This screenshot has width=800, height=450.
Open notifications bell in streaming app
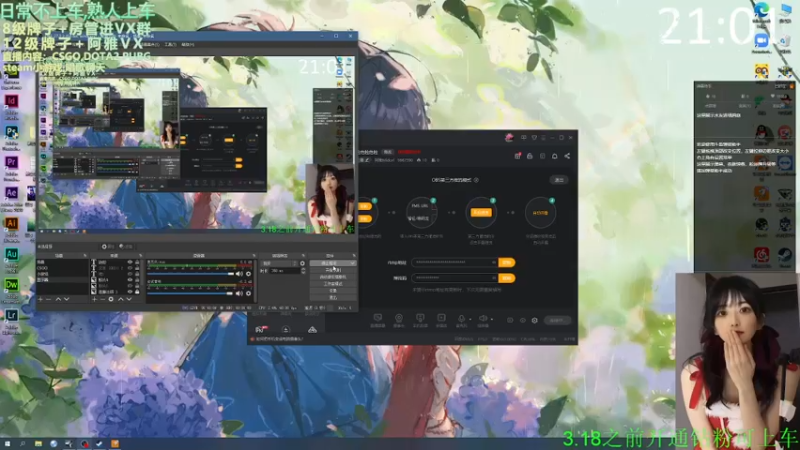tap(555, 156)
